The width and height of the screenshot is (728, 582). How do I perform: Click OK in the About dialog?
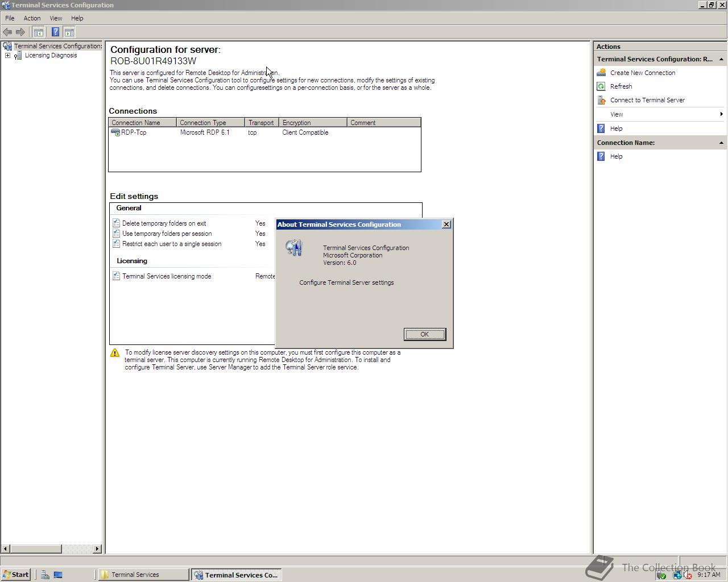pyautogui.click(x=425, y=334)
